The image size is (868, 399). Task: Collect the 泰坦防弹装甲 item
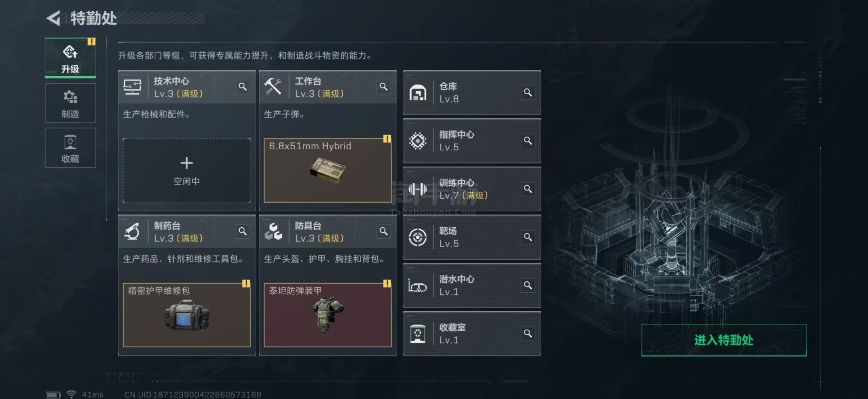click(328, 315)
